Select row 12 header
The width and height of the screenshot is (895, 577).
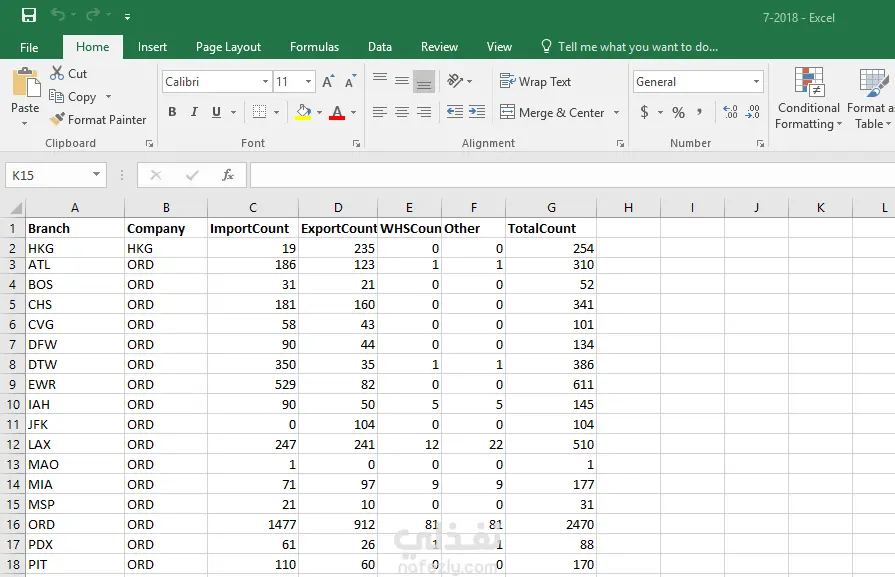[13, 445]
